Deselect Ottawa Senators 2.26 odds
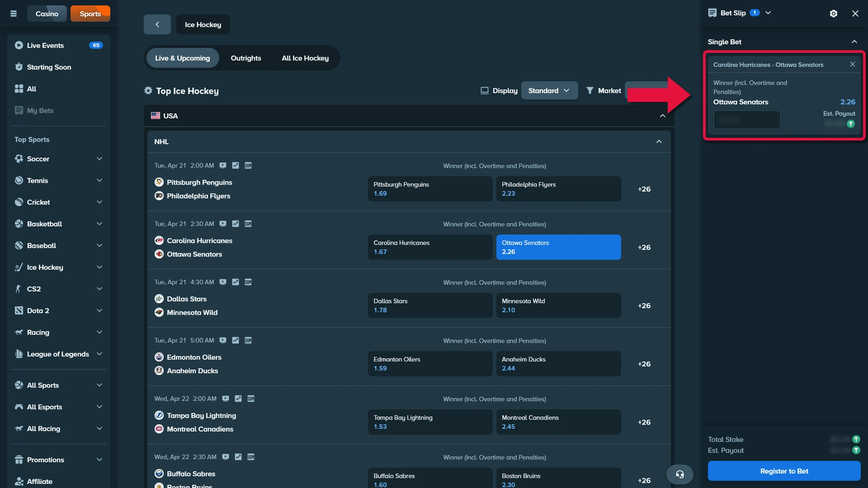The width and height of the screenshot is (868, 488). point(558,247)
